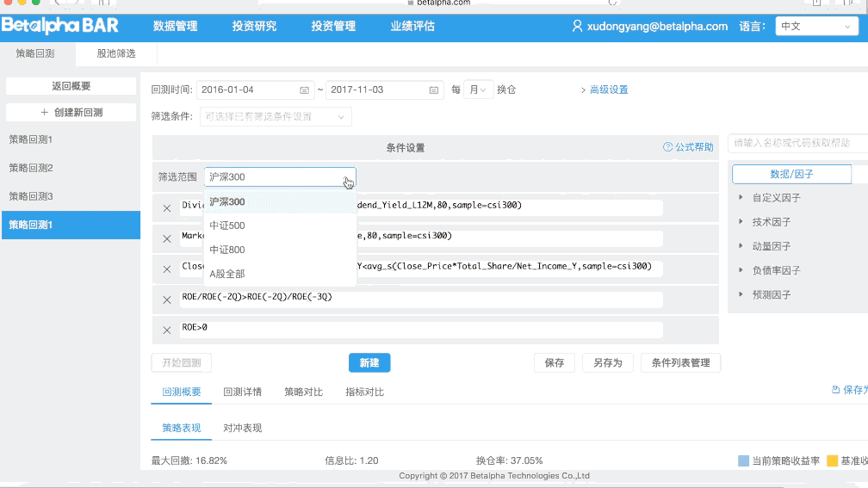Collapse the 筛选范围 沪深300 dropdown
The image size is (868, 488).
280,177
